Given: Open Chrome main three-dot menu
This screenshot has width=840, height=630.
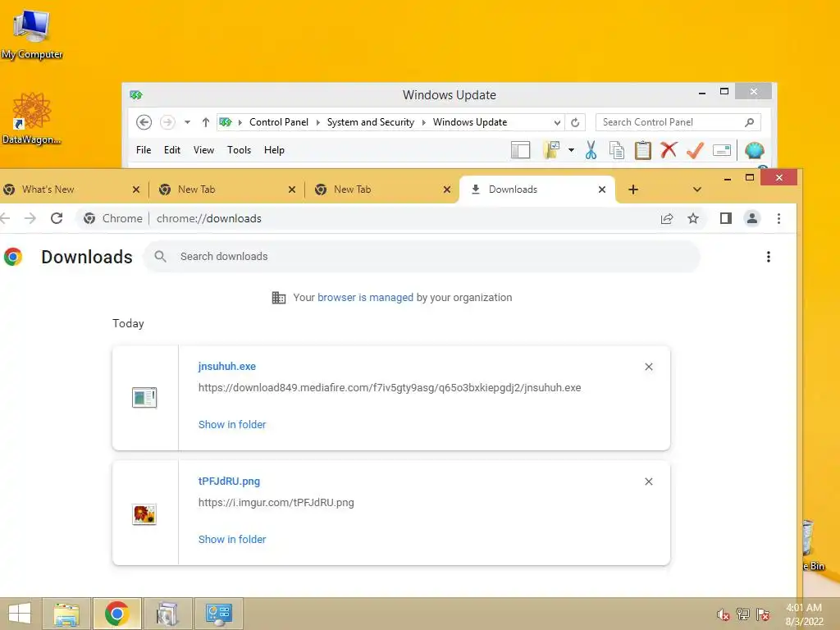Looking at the screenshot, I should [x=779, y=218].
